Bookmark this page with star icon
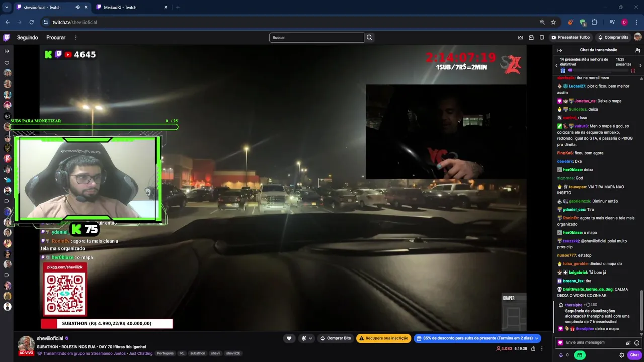644x362 pixels. (553, 22)
